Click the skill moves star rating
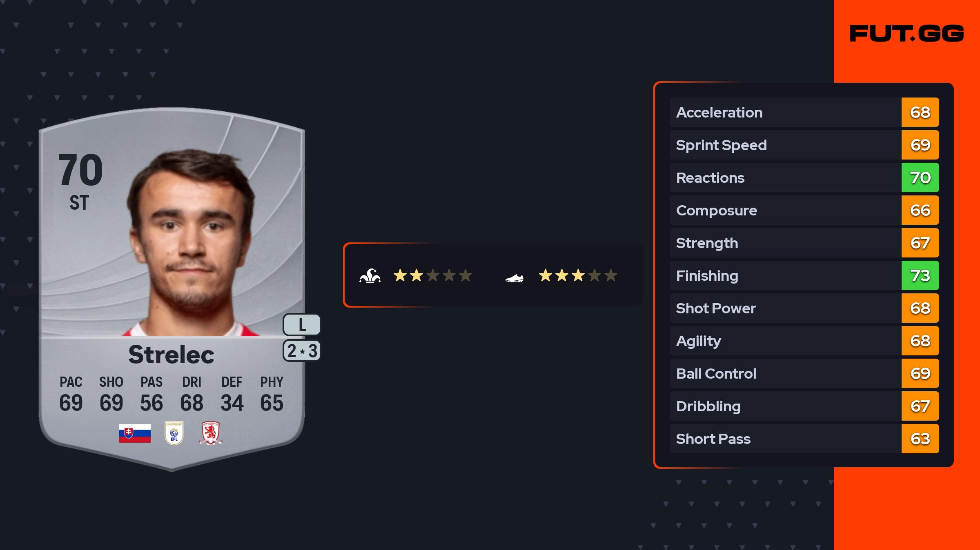Image resolution: width=980 pixels, height=550 pixels. [432, 276]
